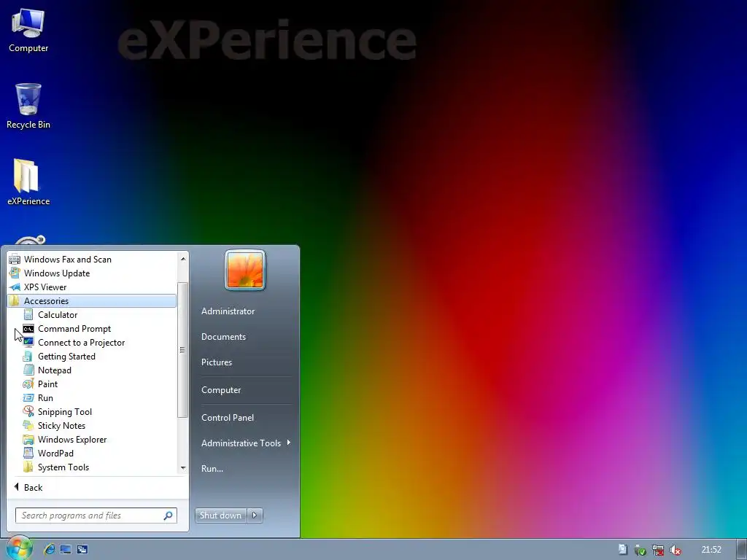Open the Recycle Bin on the desktop
Image resolution: width=747 pixels, height=560 pixels.
tap(28, 106)
